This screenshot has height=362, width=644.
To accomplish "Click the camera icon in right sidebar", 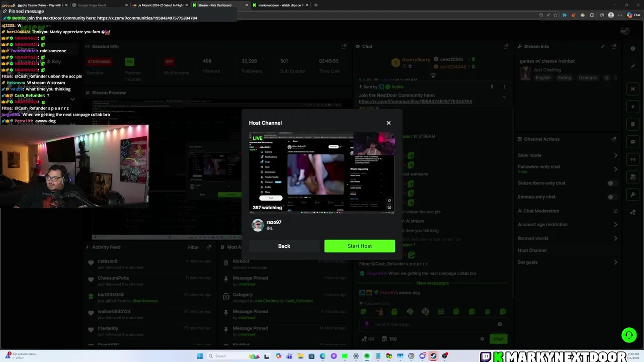I will (633, 89).
